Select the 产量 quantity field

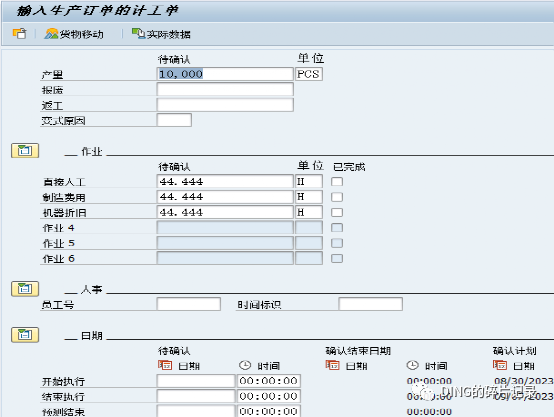(x=225, y=74)
